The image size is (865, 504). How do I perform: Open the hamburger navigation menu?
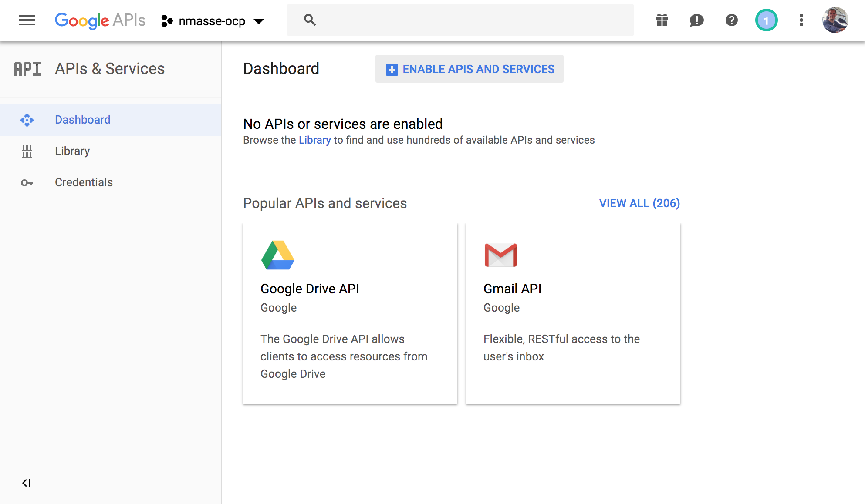pos(27,20)
